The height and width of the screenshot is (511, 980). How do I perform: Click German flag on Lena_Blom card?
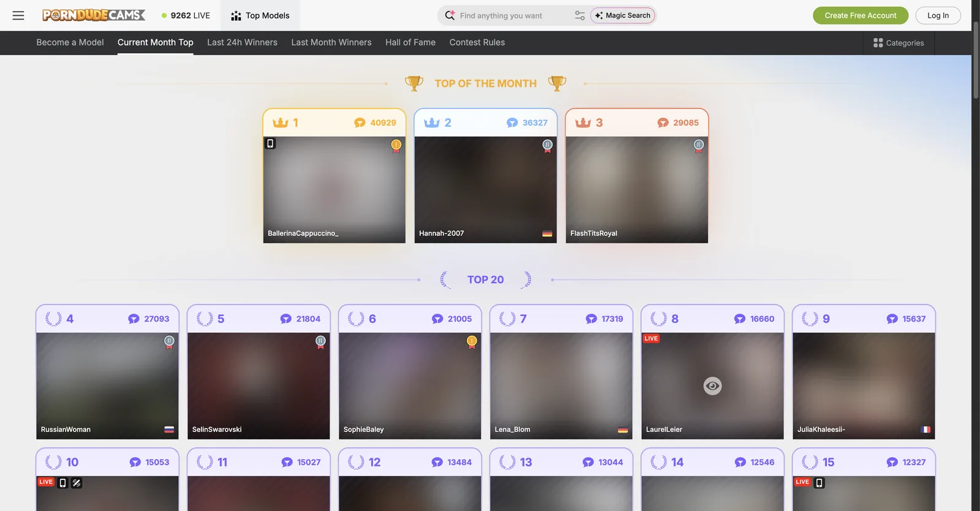coord(623,430)
